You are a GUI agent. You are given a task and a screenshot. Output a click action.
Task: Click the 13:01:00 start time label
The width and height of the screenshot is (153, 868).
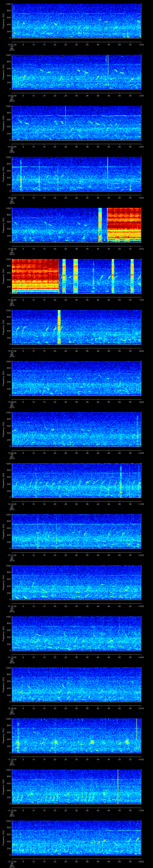click(12, 44)
